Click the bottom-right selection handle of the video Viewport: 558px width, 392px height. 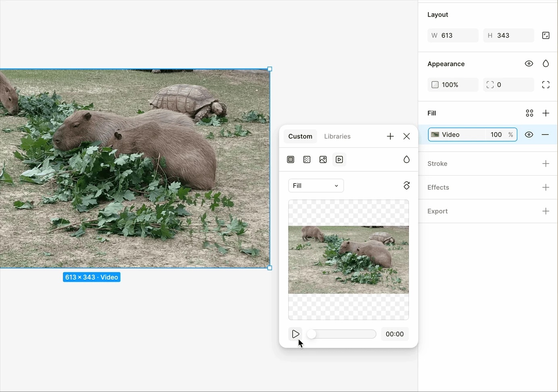click(270, 268)
